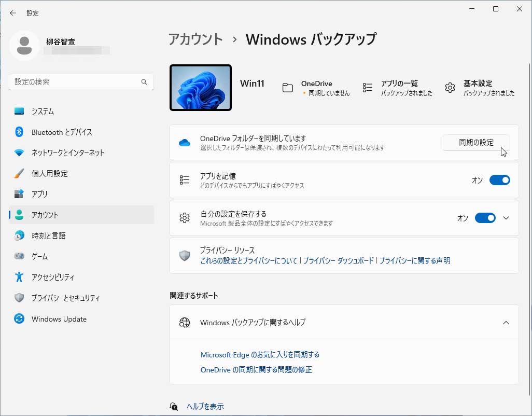Image resolution: width=532 pixels, height=416 pixels.
Task: Select 個人用設定 in the sidebar
Action: click(x=81, y=173)
